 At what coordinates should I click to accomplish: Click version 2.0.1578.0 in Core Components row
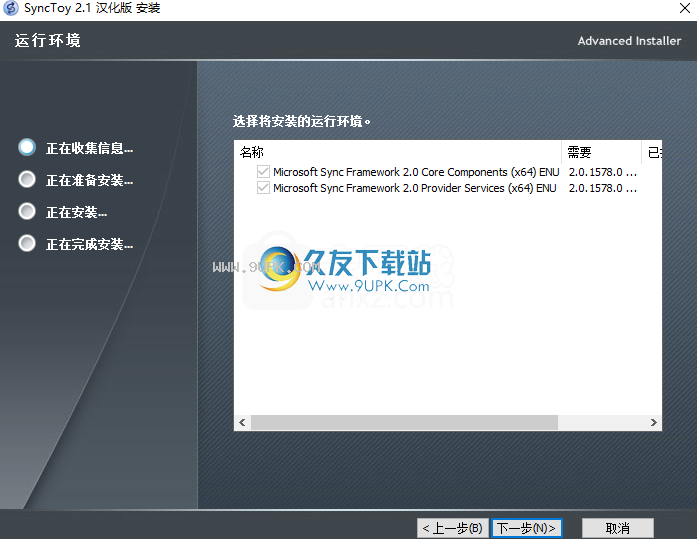point(603,172)
